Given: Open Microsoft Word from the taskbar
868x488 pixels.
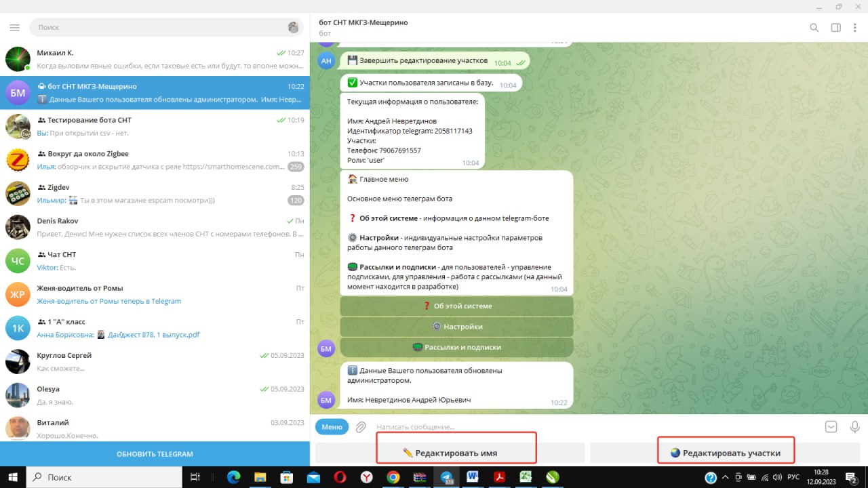Looking at the screenshot, I should click(472, 477).
